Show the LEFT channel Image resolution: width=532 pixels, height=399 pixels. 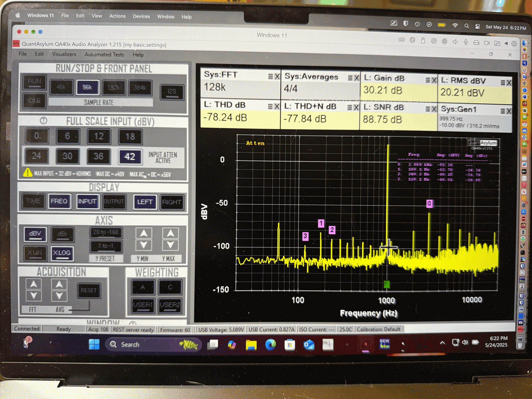click(x=145, y=202)
